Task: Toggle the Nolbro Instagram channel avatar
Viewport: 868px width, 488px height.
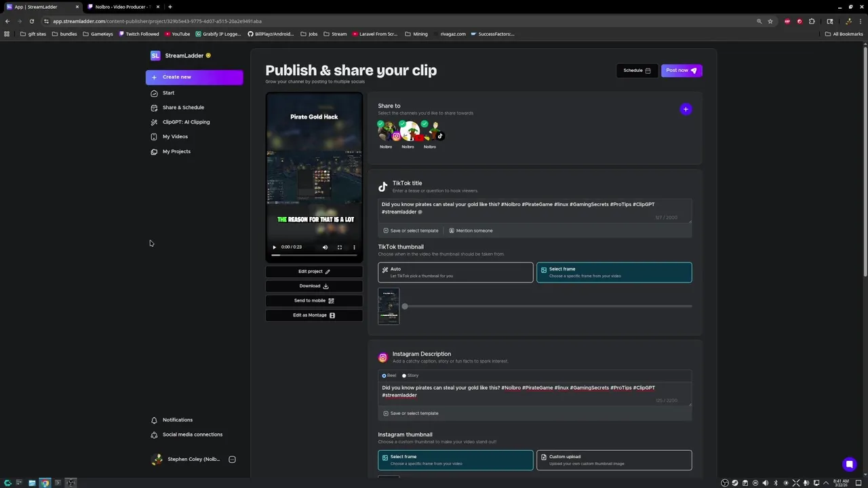Action: point(387,131)
